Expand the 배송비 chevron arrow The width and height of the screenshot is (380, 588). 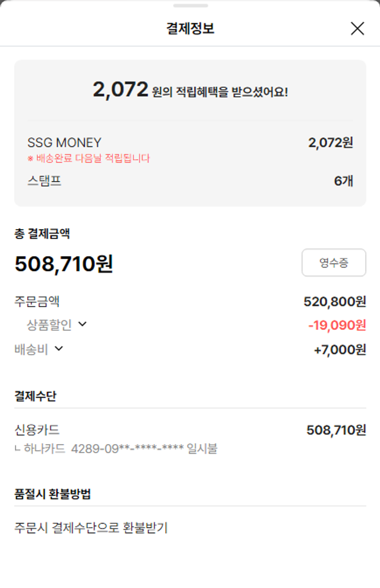pos(59,348)
